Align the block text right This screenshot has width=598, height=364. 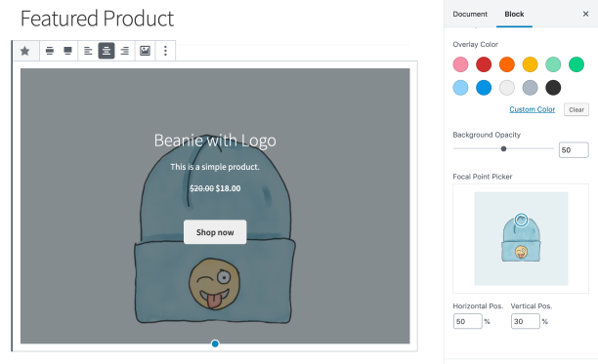[125, 51]
